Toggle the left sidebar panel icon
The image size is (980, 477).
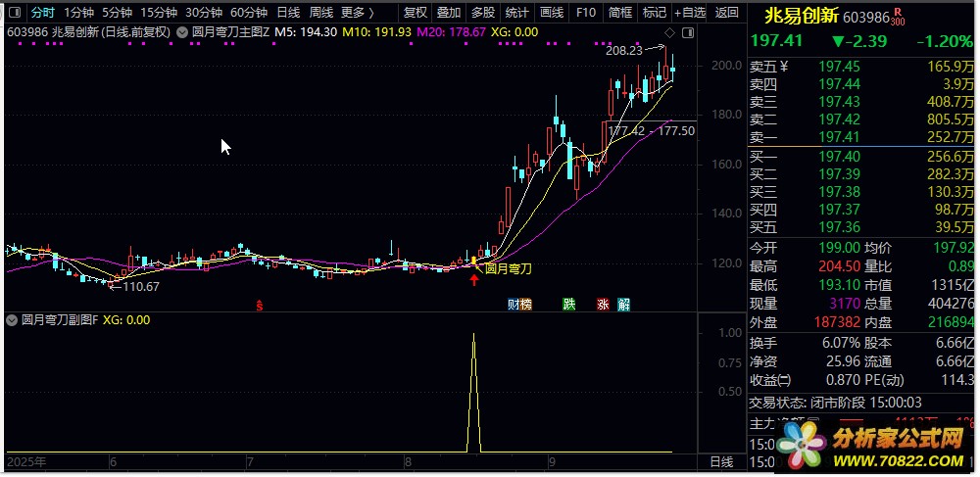[15, 12]
